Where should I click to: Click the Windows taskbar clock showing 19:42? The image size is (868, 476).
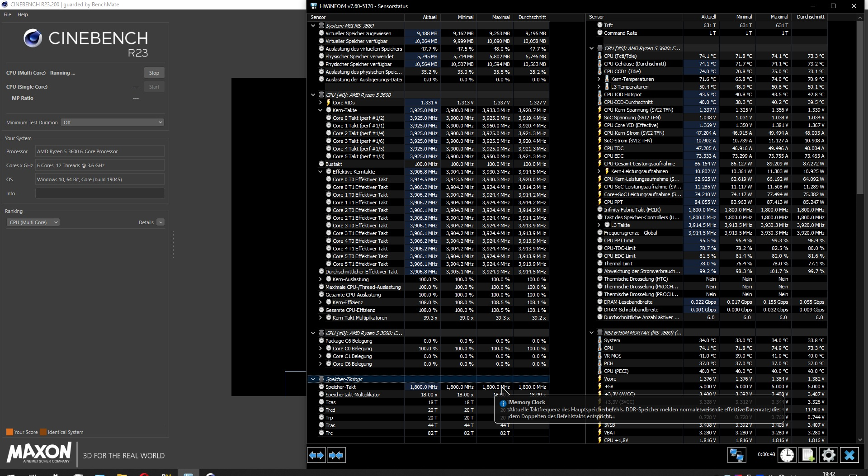point(829,473)
